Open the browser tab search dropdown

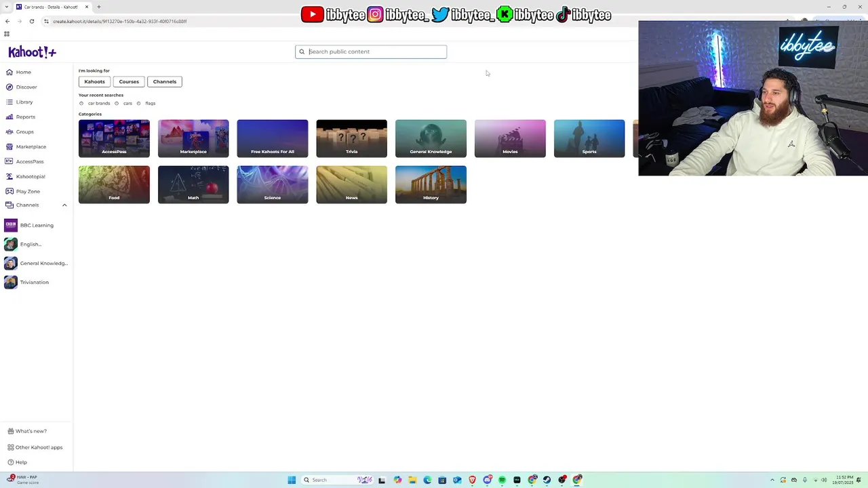point(7,7)
